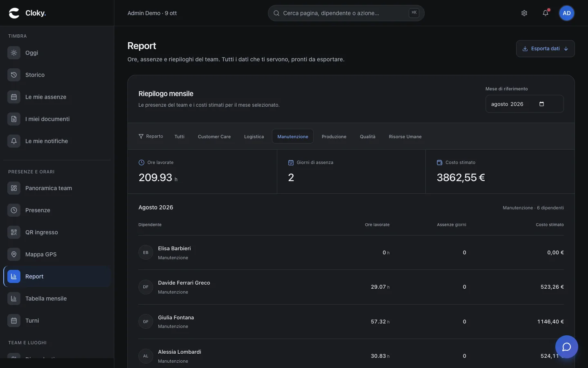Screen dimensions: 588x368
Task: Click the 1146,40 € cost for Giulia Fontana
Action: click(550, 322)
